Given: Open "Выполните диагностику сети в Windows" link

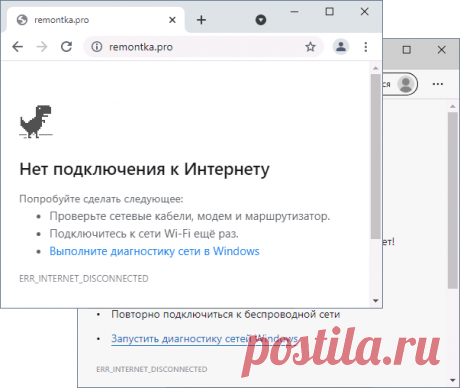Looking at the screenshot, I should 154,251.
